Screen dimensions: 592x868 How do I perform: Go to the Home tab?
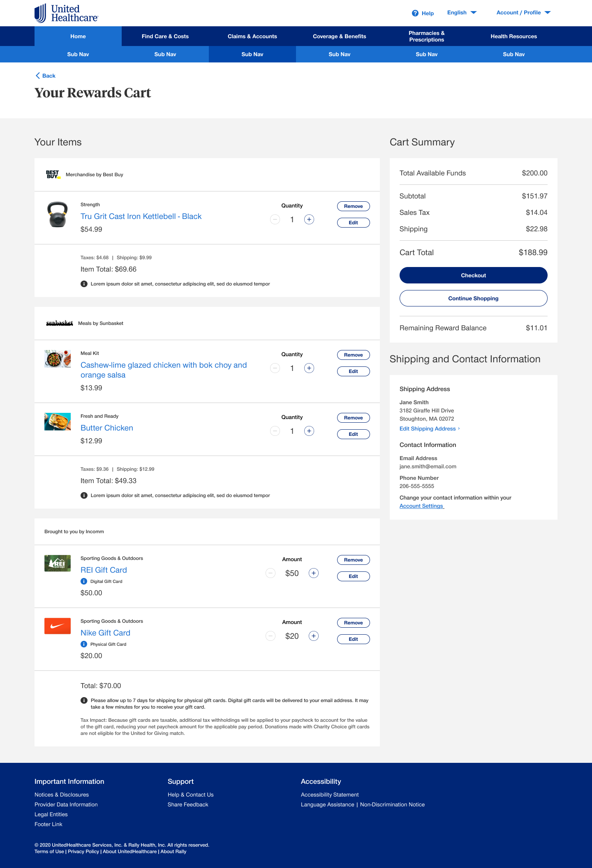pyautogui.click(x=78, y=36)
